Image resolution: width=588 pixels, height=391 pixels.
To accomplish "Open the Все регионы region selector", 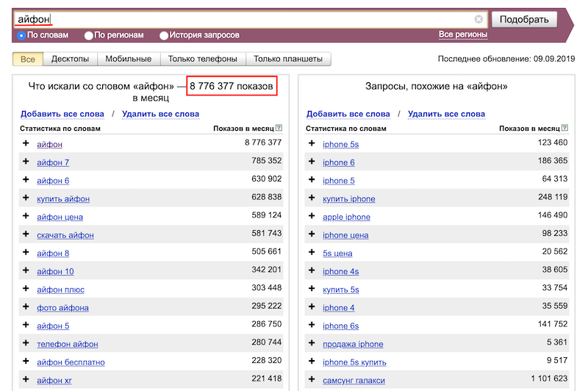I will (462, 35).
